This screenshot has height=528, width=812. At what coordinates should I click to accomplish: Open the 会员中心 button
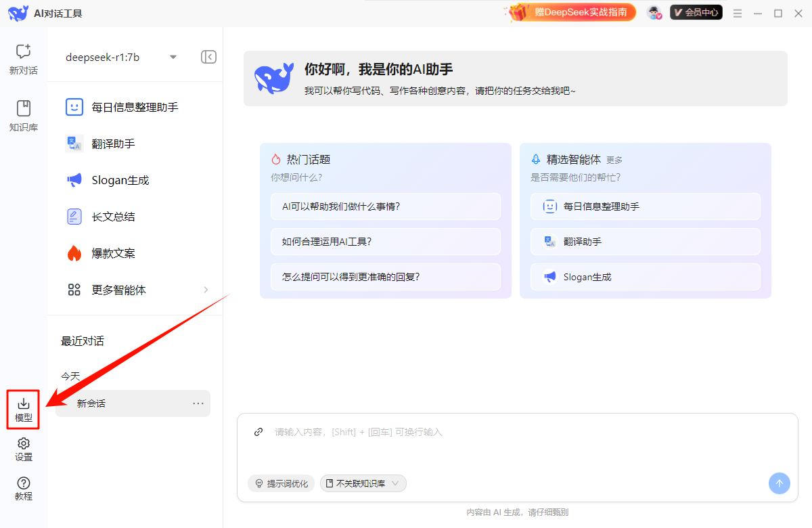coord(696,12)
